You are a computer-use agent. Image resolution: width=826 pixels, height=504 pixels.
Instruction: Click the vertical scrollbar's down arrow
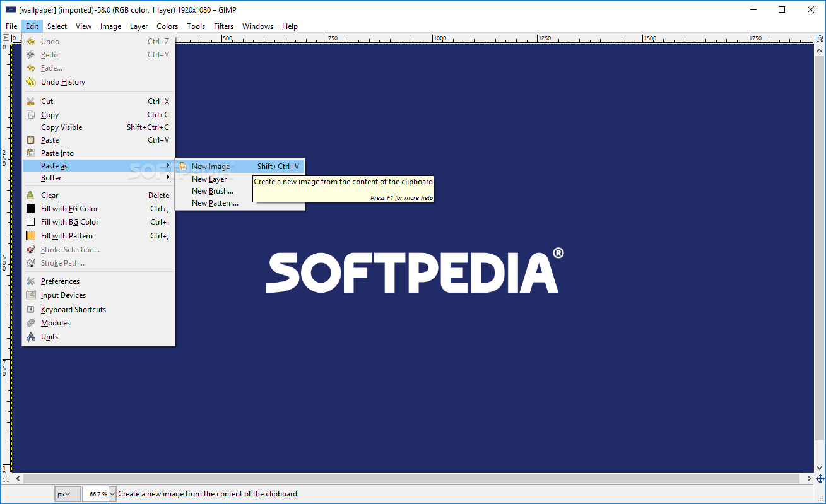pyautogui.click(x=820, y=469)
